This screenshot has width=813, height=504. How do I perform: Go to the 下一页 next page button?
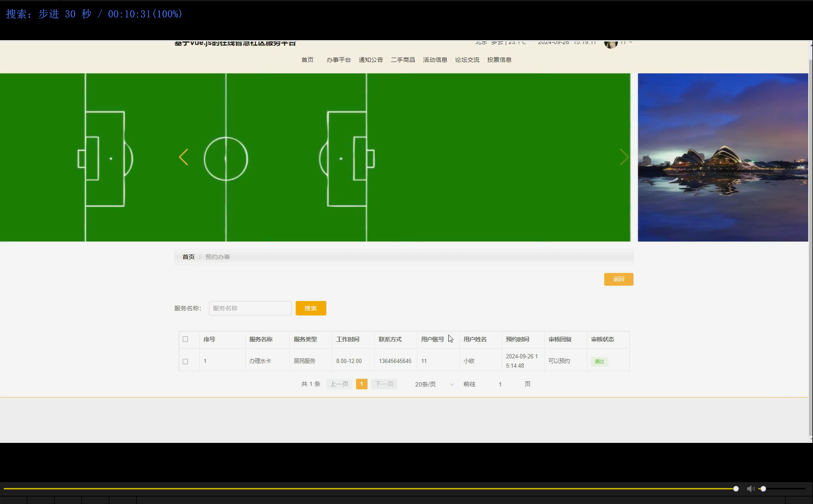tap(385, 384)
